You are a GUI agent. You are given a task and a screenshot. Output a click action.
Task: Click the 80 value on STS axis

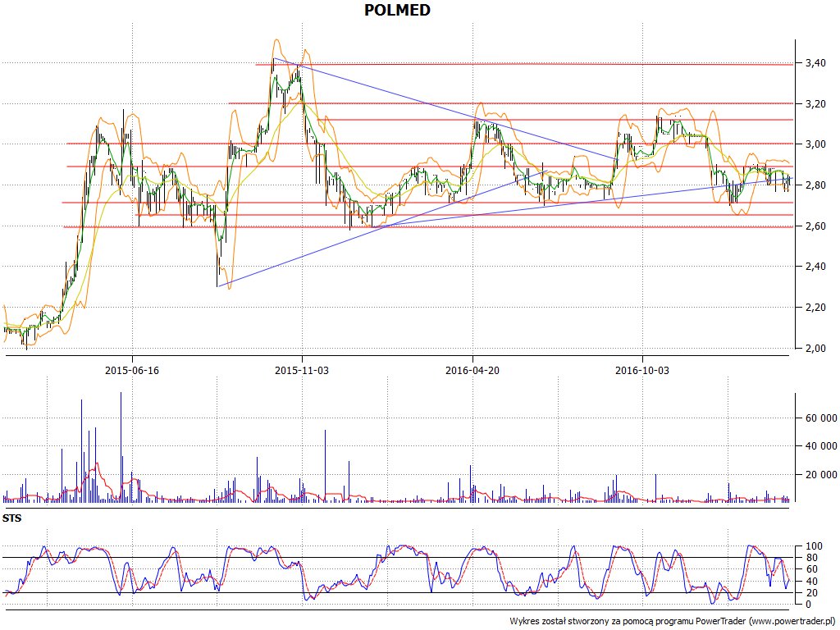[x=811, y=558]
